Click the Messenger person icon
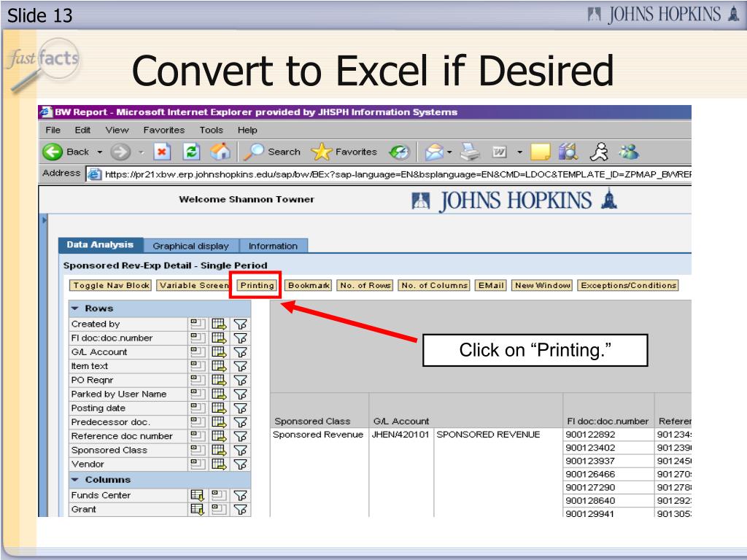Image resolution: width=747 pixels, height=560 pixels. [599, 152]
